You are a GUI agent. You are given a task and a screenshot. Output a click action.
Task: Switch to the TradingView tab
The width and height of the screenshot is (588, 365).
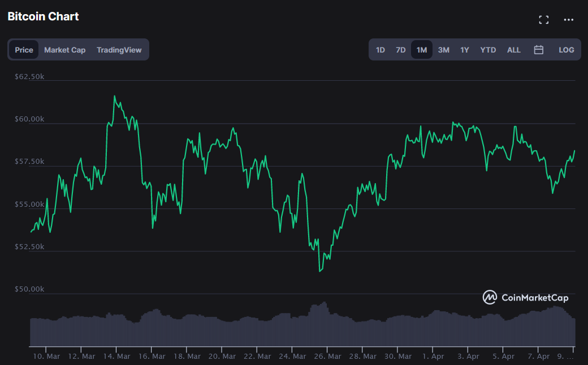click(x=119, y=50)
